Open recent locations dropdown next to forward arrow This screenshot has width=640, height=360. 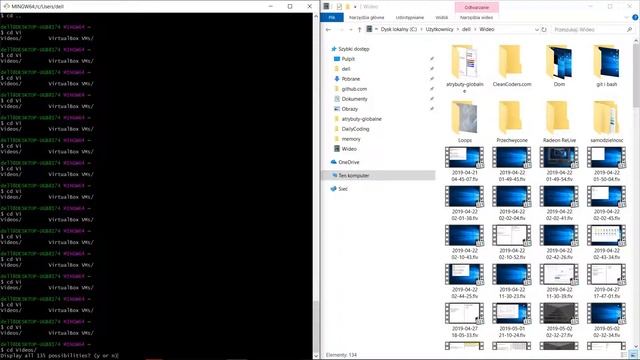click(x=350, y=29)
